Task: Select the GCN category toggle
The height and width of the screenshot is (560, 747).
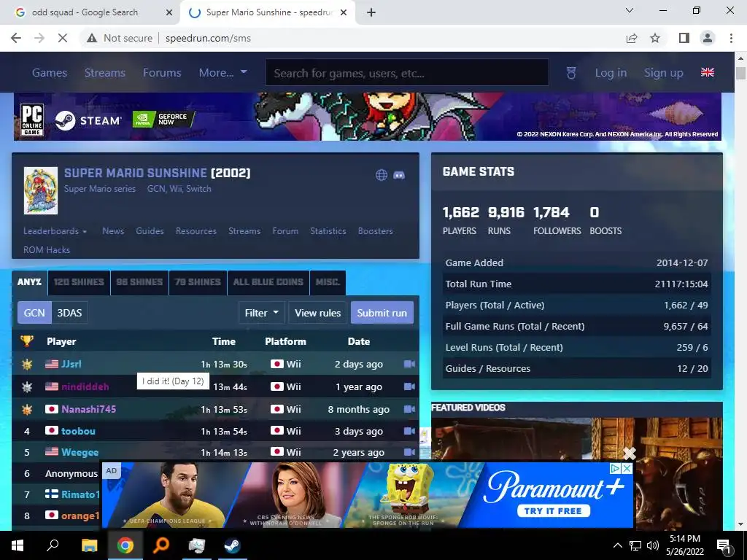Action: pyautogui.click(x=34, y=313)
